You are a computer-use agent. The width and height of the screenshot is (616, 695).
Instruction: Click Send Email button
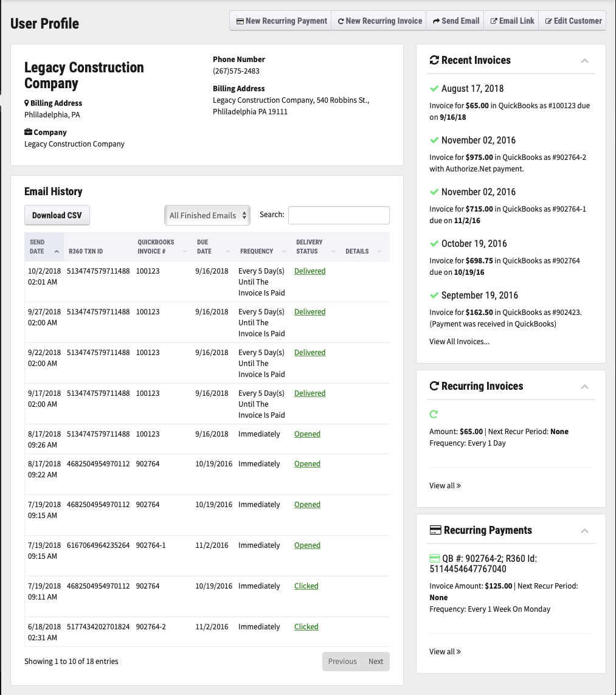[x=455, y=21]
